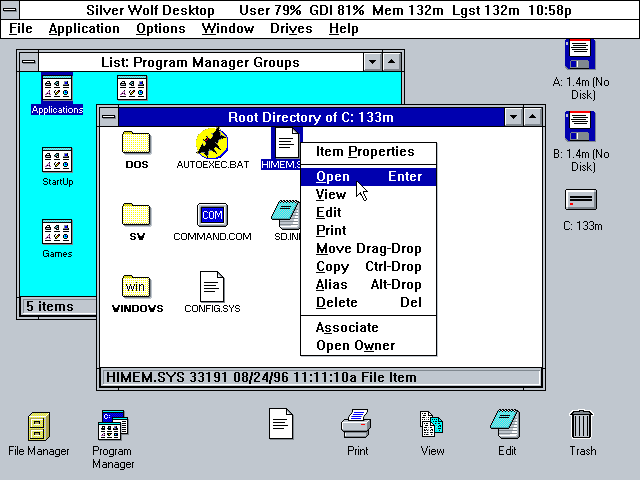Screen dimensions: 640x480
Task: Choose Copy Ctrl-Drop in context menu
Action: tap(368, 267)
